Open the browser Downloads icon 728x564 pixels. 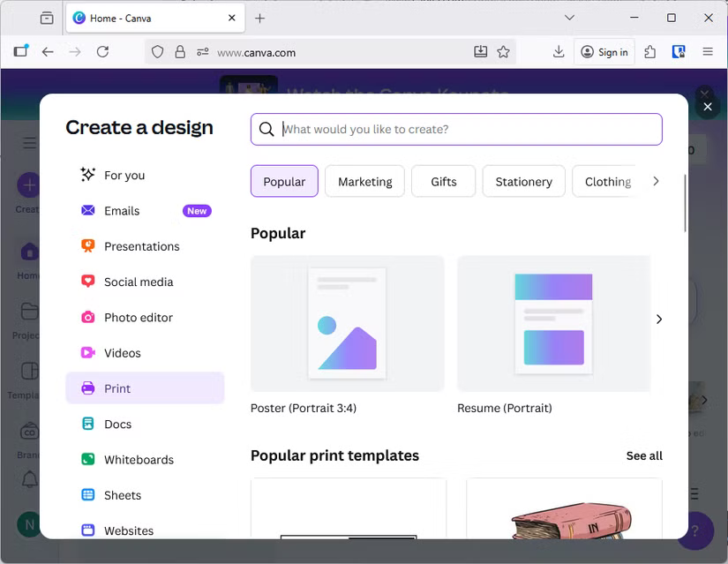coord(559,52)
